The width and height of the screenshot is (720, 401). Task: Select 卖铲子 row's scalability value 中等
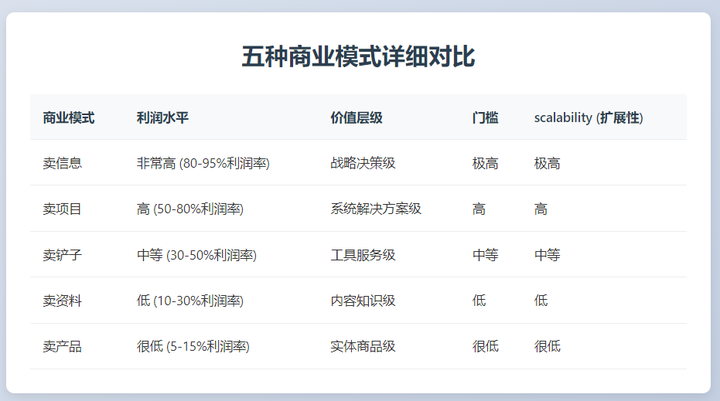(547, 255)
